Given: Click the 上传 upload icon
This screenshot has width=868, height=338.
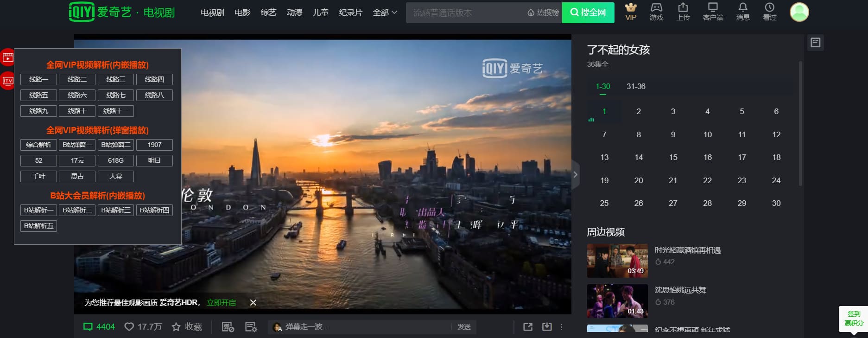Looking at the screenshot, I should coord(683,8).
